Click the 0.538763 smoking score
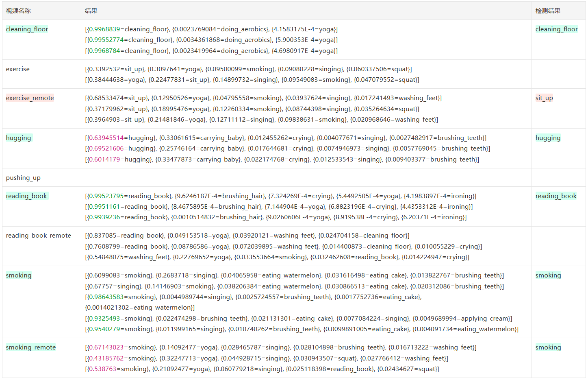Screen dimensions: 588x380 tap(102, 369)
